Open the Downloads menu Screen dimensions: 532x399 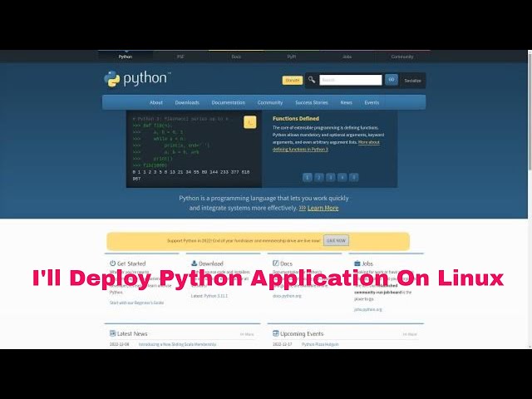187,102
